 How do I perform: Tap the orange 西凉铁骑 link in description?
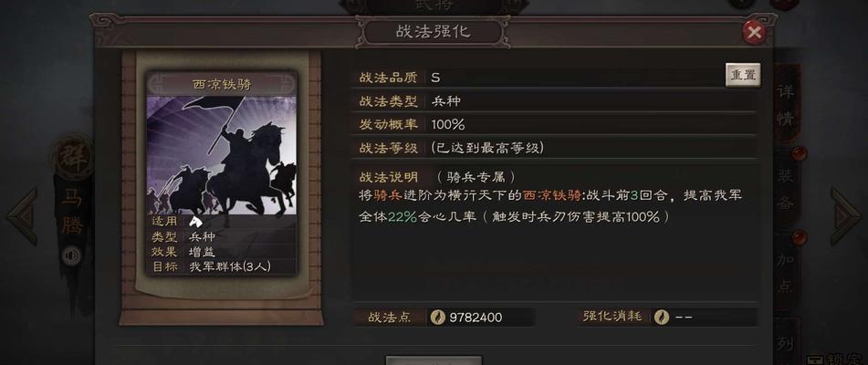(x=552, y=195)
